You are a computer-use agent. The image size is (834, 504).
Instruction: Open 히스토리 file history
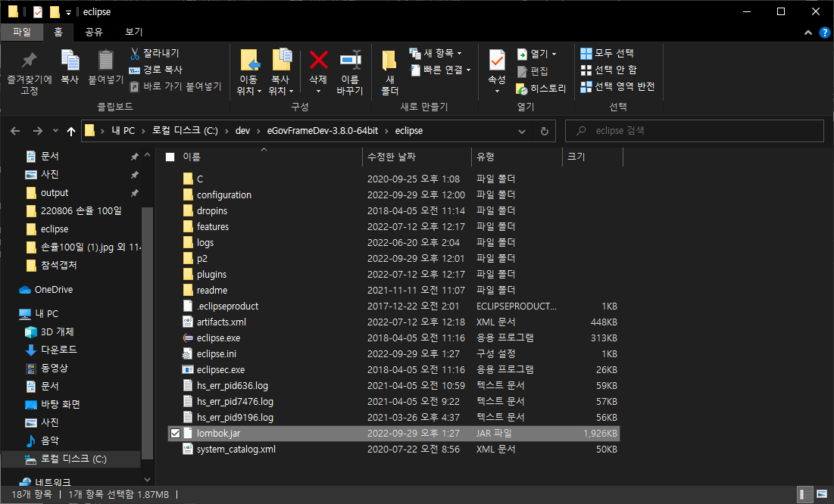(541, 89)
